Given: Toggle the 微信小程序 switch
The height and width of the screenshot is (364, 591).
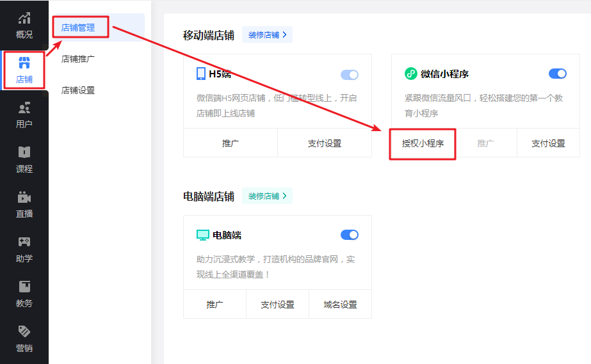Looking at the screenshot, I should 558,74.
